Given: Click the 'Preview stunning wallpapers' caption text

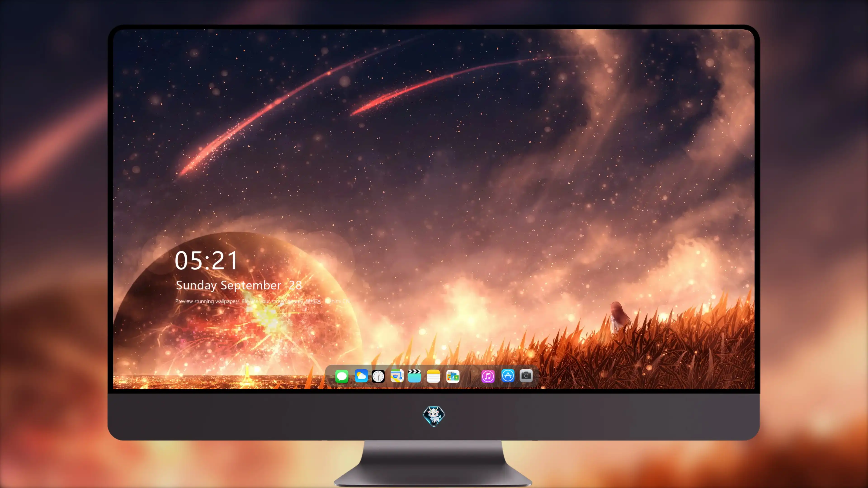Looking at the screenshot, I should tap(262, 301).
